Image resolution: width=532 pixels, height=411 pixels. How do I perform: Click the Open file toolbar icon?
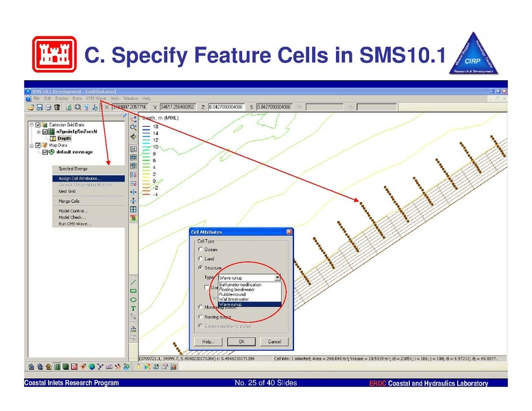coord(31,107)
